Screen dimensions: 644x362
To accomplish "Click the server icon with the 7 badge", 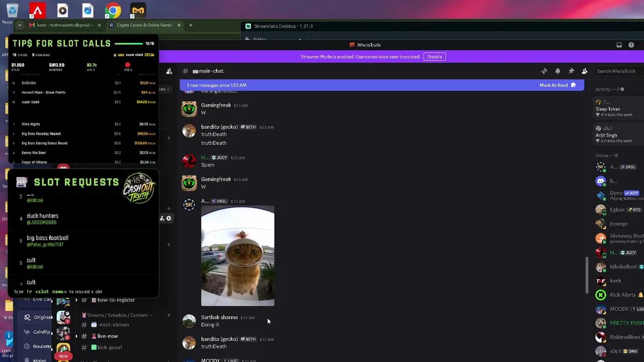I will click(63, 317).
